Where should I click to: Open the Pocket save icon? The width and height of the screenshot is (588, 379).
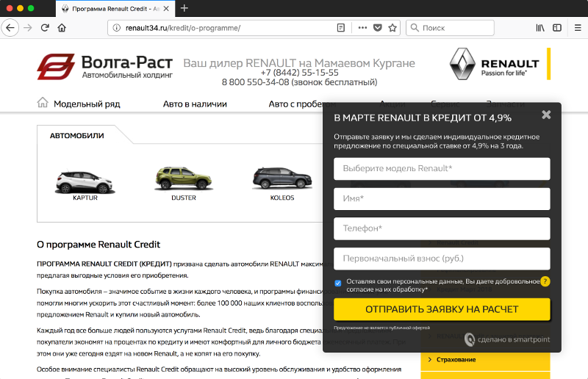378,28
